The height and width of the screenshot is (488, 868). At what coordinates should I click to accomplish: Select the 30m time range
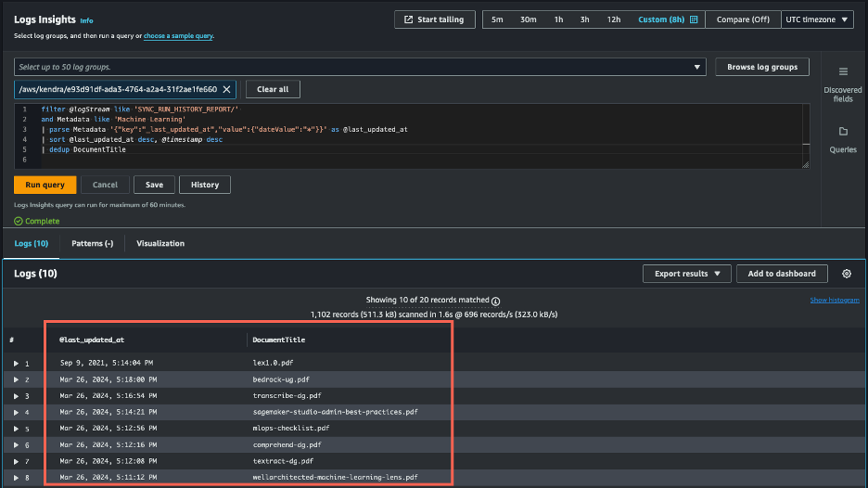coord(528,19)
